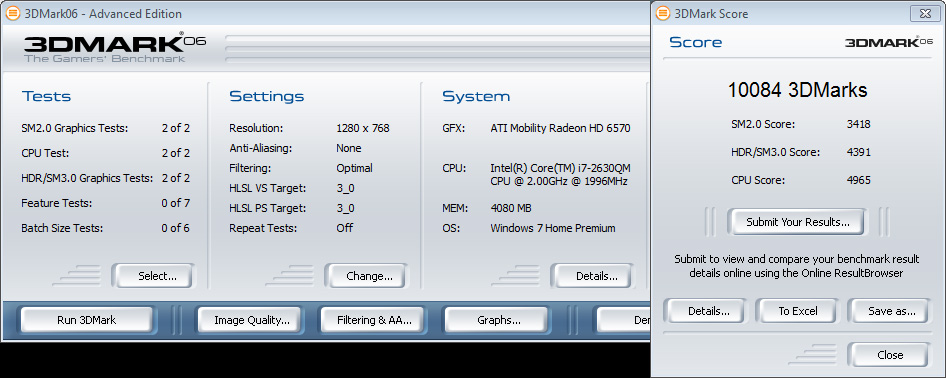Click the Close button in Score window
The height and width of the screenshot is (378, 946).
[890, 354]
